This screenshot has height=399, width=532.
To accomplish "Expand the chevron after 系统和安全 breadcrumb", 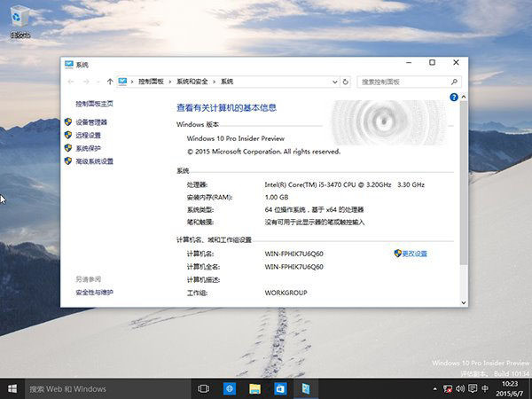I will pos(214,82).
